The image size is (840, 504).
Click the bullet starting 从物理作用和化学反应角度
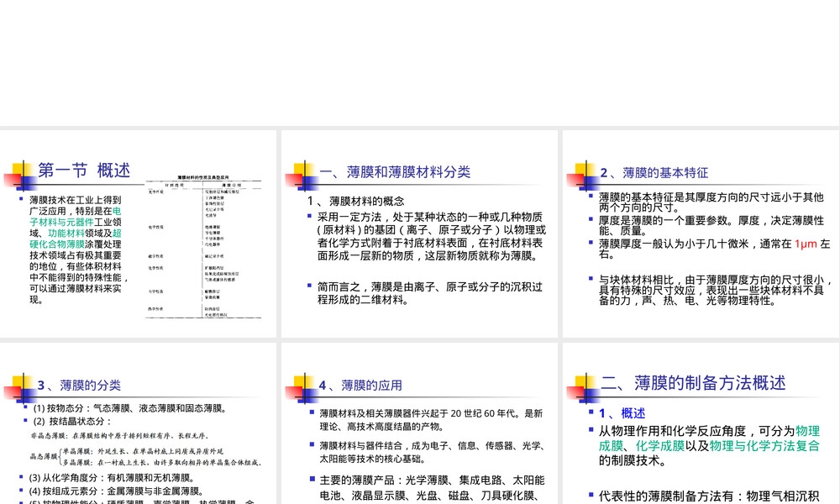[709, 445]
